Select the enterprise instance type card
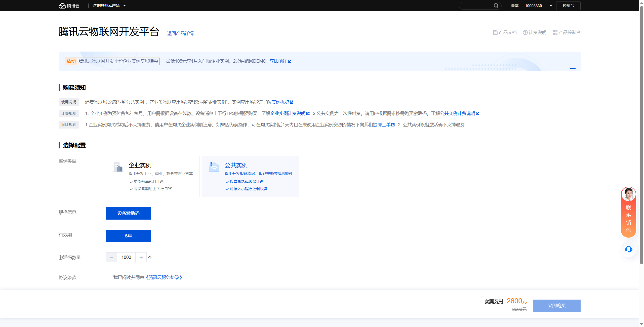644x327 pixels. [x=152, y=176]
